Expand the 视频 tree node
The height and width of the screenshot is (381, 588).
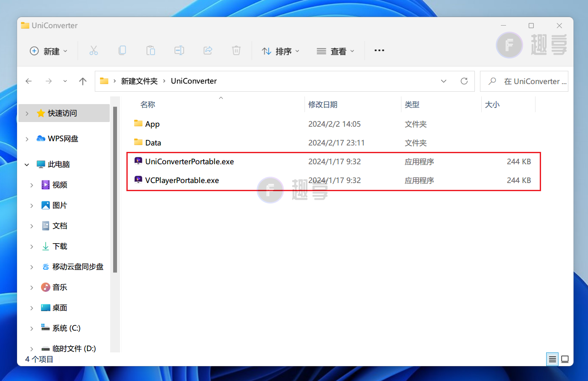point(32,185)
